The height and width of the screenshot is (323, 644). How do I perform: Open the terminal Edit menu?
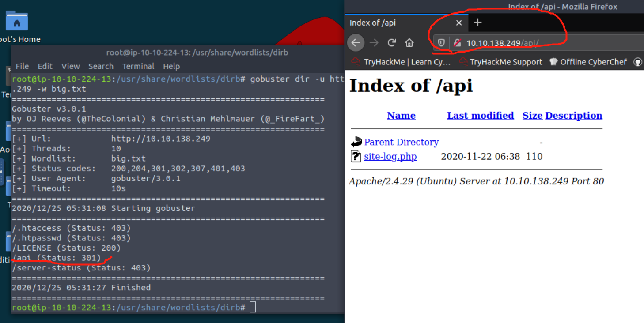[45, 66]
